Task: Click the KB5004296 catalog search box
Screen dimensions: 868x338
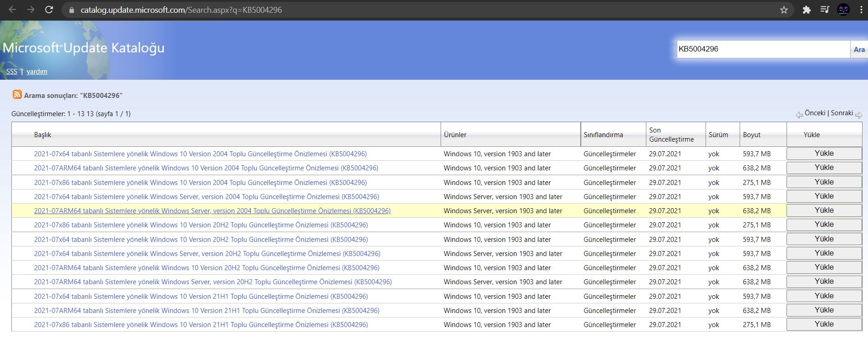Action: tap(763, 49)
